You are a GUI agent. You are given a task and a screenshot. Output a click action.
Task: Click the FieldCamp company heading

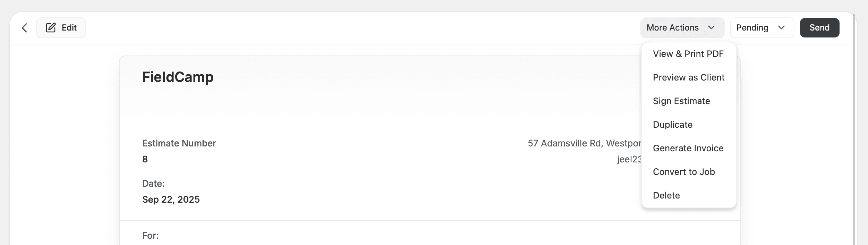(178, 77)
